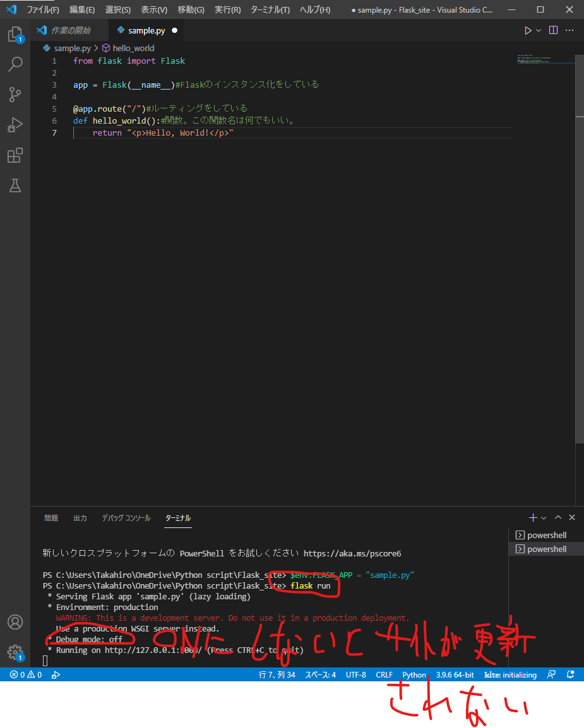584x728 pixels.
Task: Switch to the デバッグ コンソール panel tab
Action: point(126,517)
